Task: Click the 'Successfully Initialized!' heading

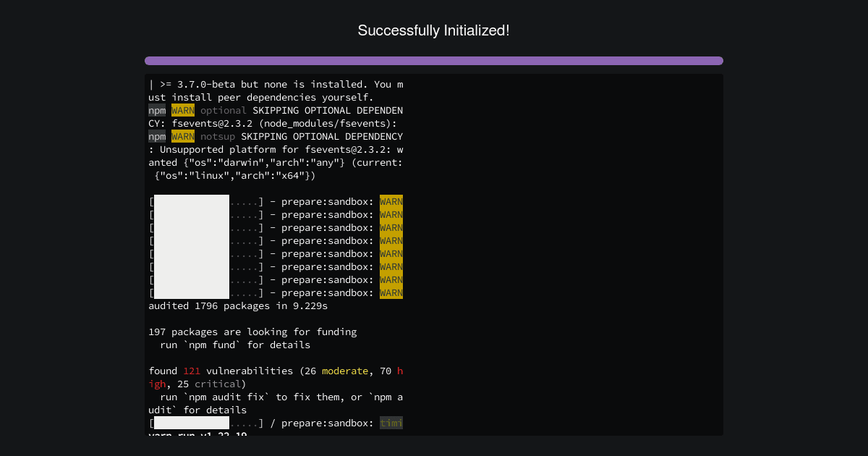Action: pyautogui.click(x=434, y=30)
